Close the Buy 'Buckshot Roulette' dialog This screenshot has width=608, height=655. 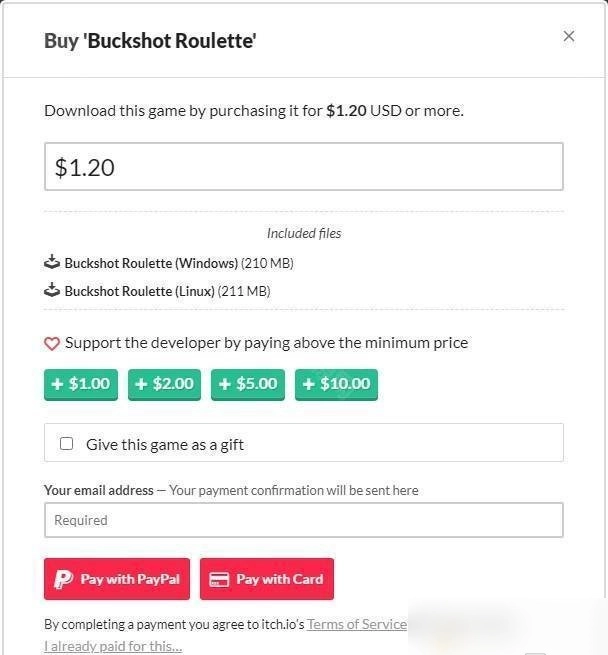tap(568, 36)
